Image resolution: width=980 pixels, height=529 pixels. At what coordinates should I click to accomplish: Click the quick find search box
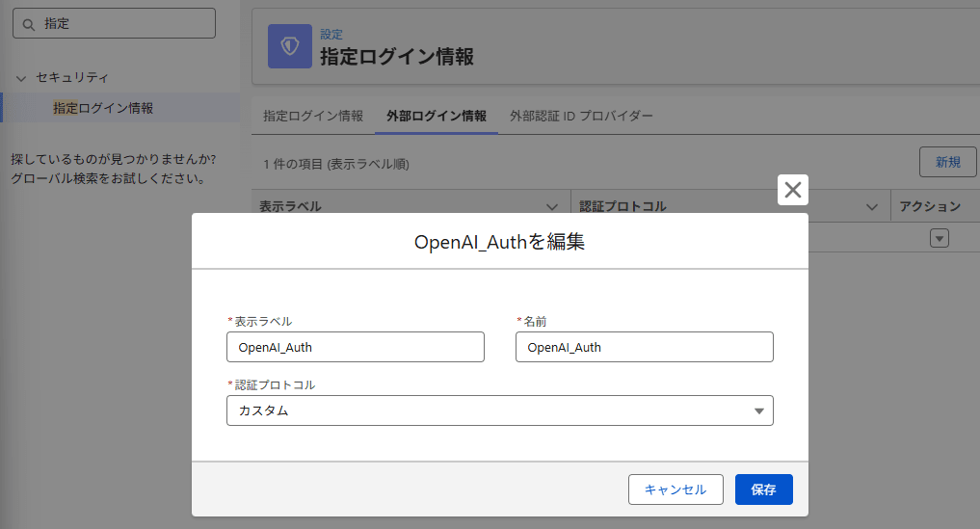click(115, 24)
